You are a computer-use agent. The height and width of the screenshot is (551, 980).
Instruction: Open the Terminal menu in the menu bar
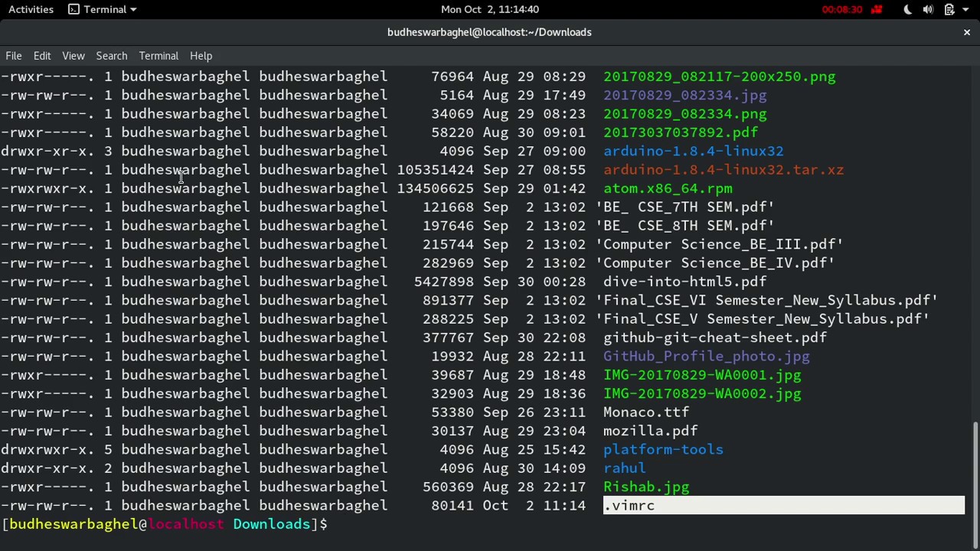coord(158,55)
